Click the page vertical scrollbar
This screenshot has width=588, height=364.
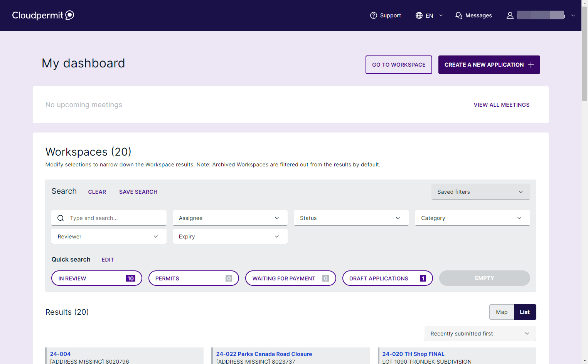pyautogui.click(x=585, y=54)
